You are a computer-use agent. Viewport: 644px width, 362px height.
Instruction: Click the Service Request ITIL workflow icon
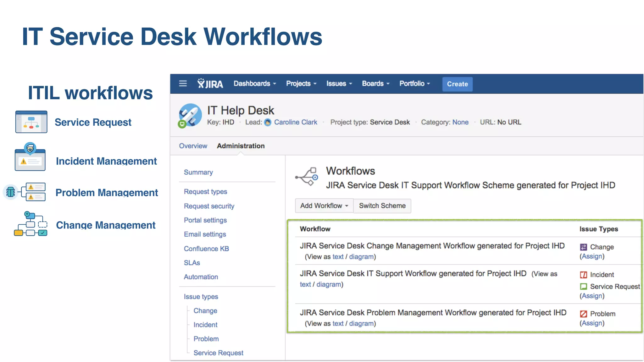pyautogui.click(x=31, y=122)
